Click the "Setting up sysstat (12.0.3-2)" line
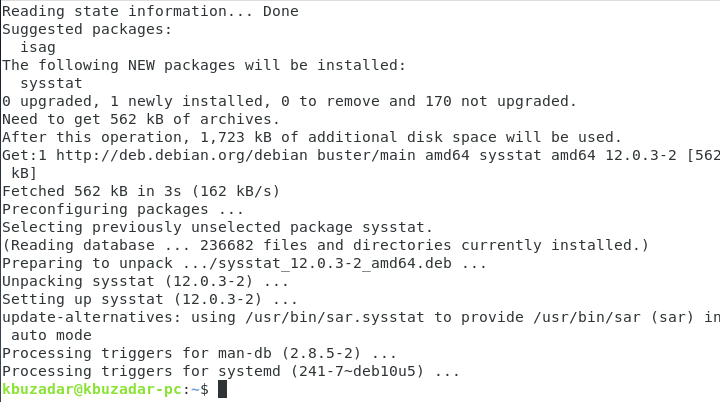The height and width of the screenshot is (402, 720). 150,299
